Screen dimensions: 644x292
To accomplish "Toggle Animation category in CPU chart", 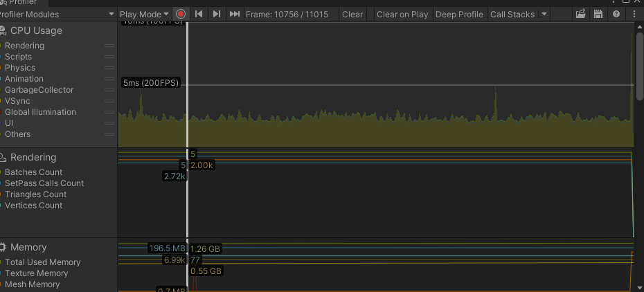I will pyautogui.click(x=24, y=79).
